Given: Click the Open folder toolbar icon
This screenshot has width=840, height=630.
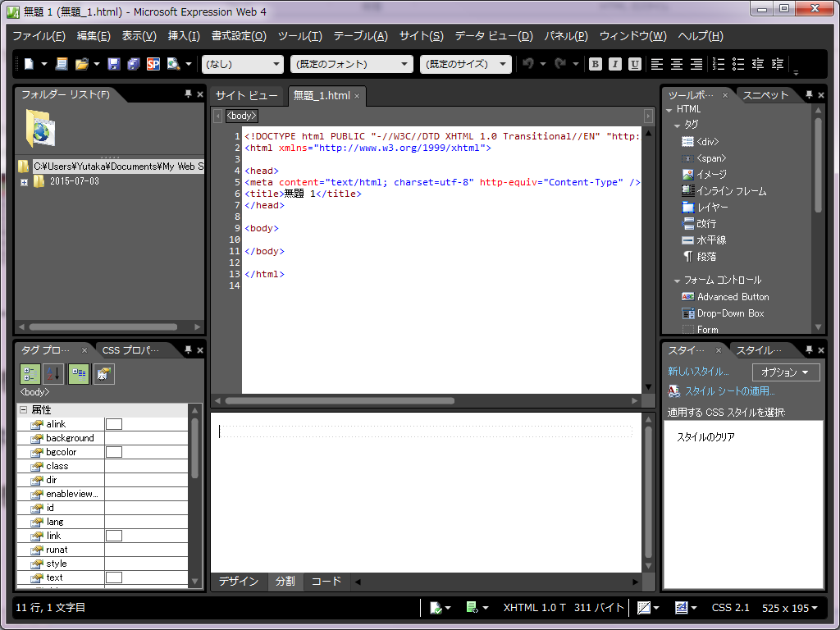Looking at the screenshot, I should click(x=81, y=64).
